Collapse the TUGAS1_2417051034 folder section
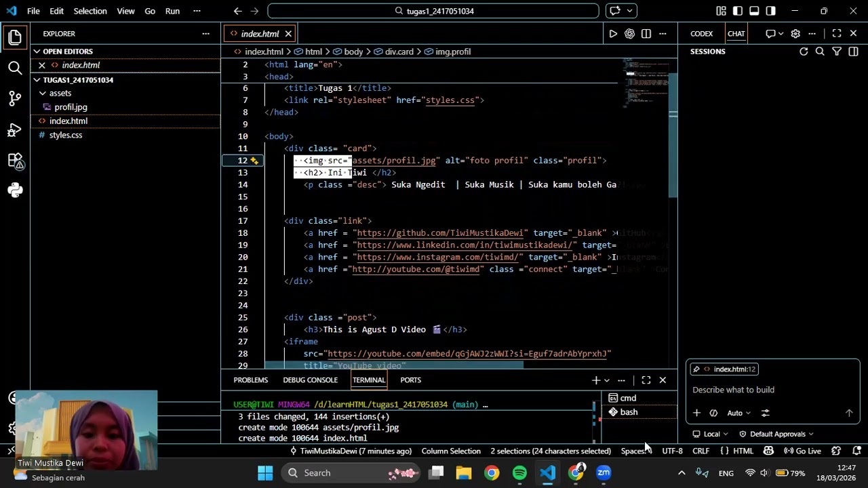 (x=37, y=80)
